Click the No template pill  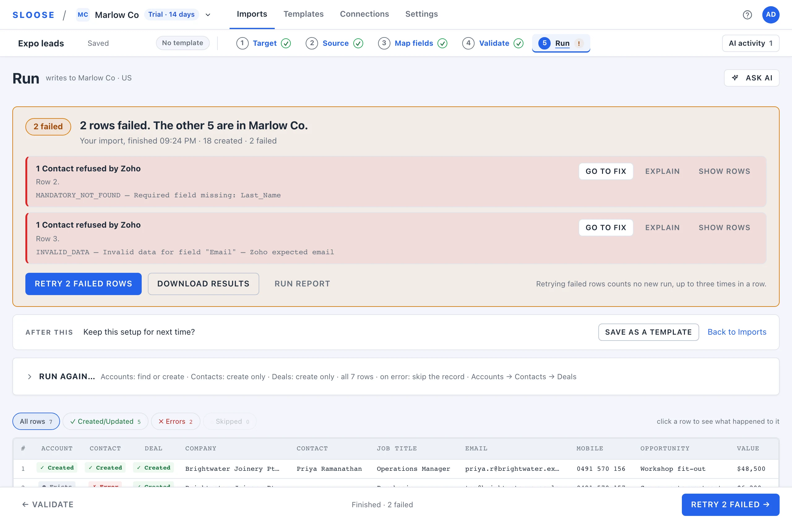pos(183,43)
